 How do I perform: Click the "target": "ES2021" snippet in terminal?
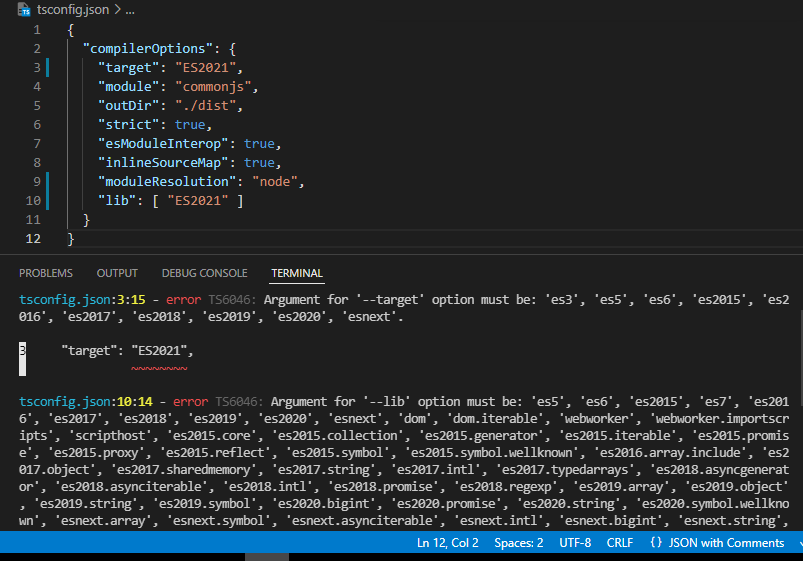click(x=127, y=351)
